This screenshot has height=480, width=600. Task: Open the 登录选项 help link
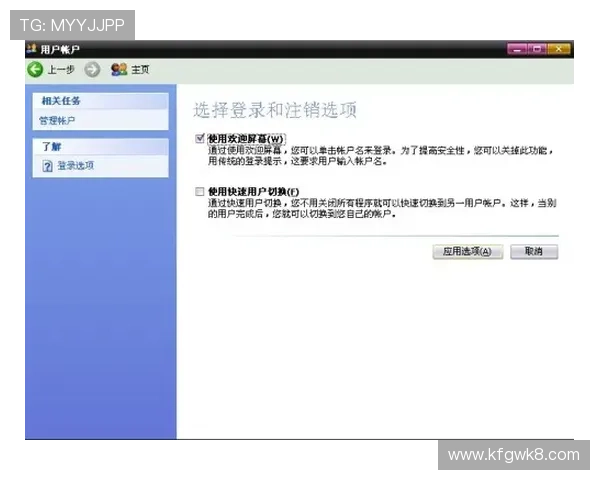point(76,166)
